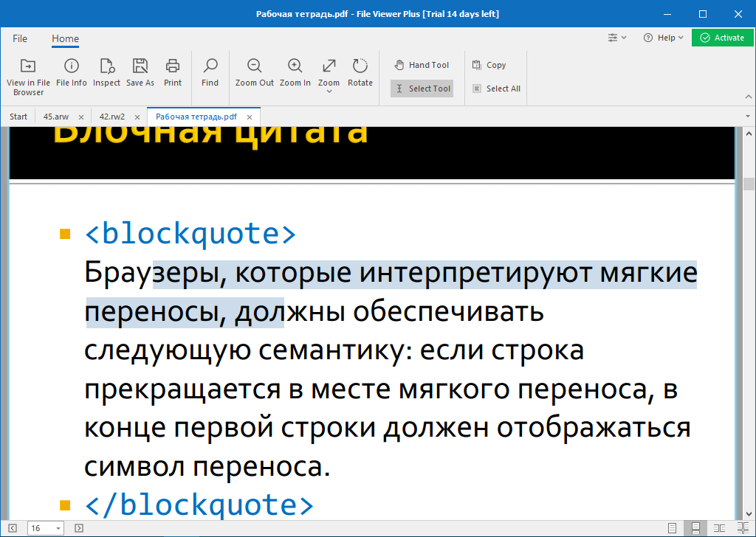The width and height of the screenshot is (756, 537).
Task: Click the green Activate button
Action: [722, 38]
